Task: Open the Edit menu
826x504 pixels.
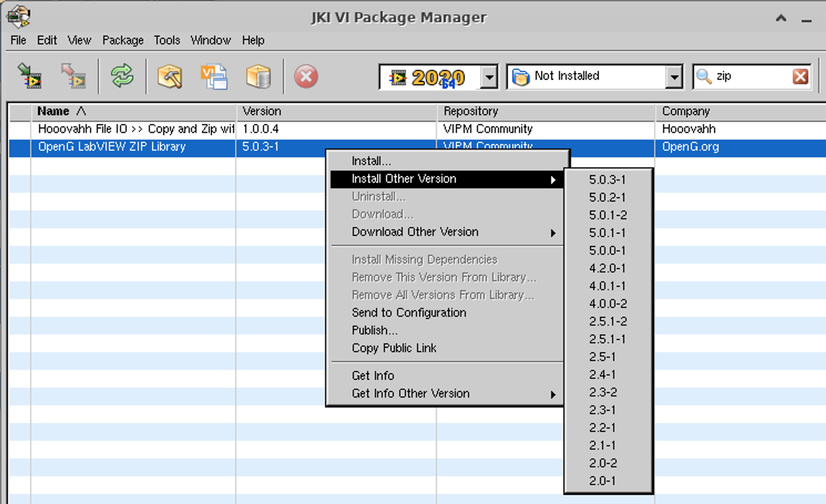Action: (47, 40)
